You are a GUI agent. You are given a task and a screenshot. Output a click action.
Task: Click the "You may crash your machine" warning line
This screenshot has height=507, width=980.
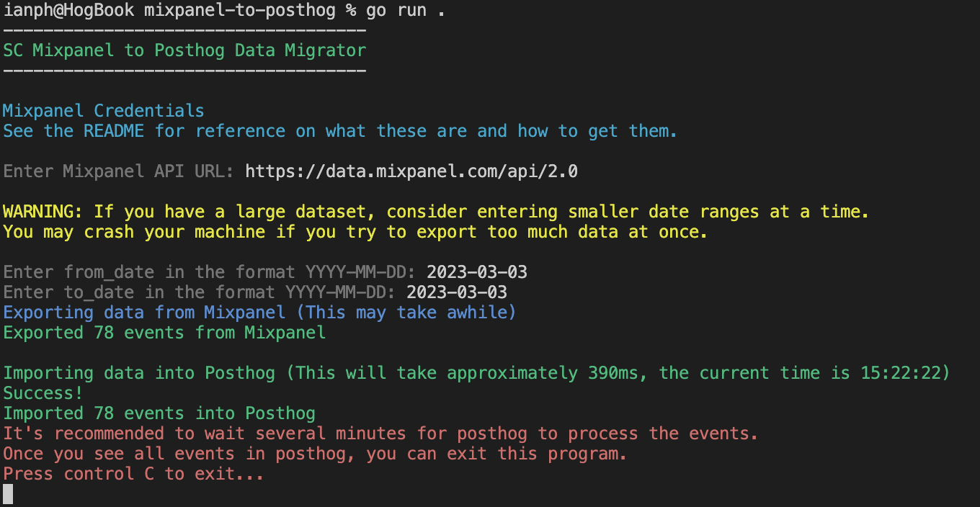(x=355, y=232)
